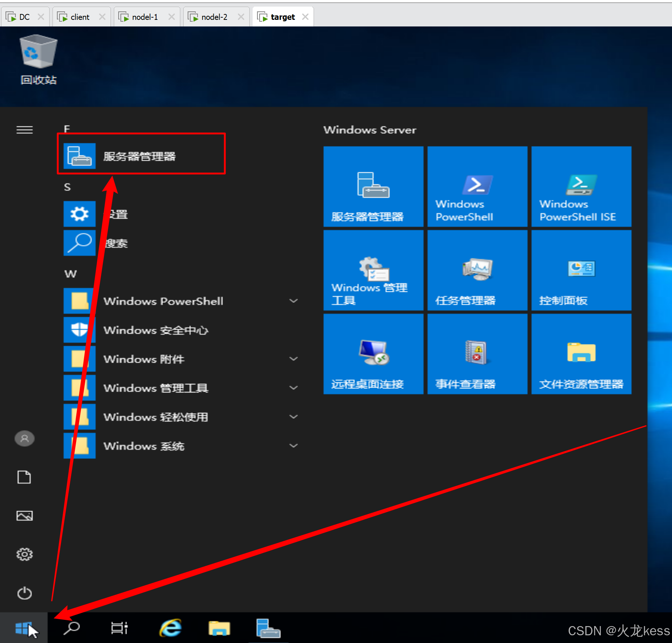Click the 服务器管理器 tile
Screen dimensions: 672x643
(x=373, y=186)
